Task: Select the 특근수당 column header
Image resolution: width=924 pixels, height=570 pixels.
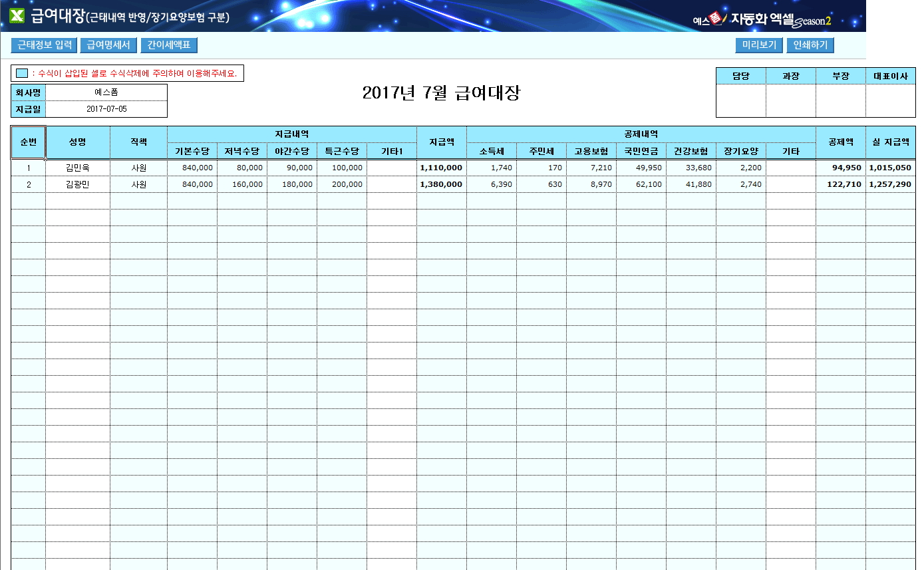Action: pyautogui.click(x=342, y=151)
